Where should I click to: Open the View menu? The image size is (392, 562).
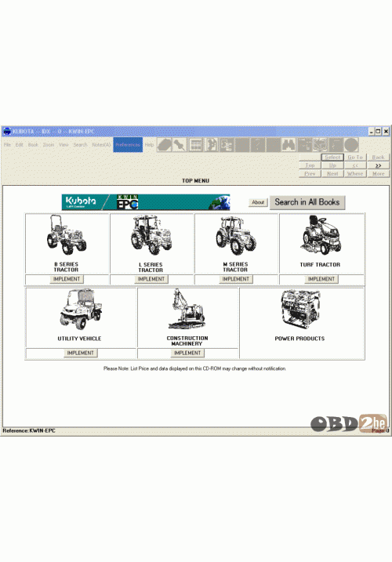(x=64, y=145)
